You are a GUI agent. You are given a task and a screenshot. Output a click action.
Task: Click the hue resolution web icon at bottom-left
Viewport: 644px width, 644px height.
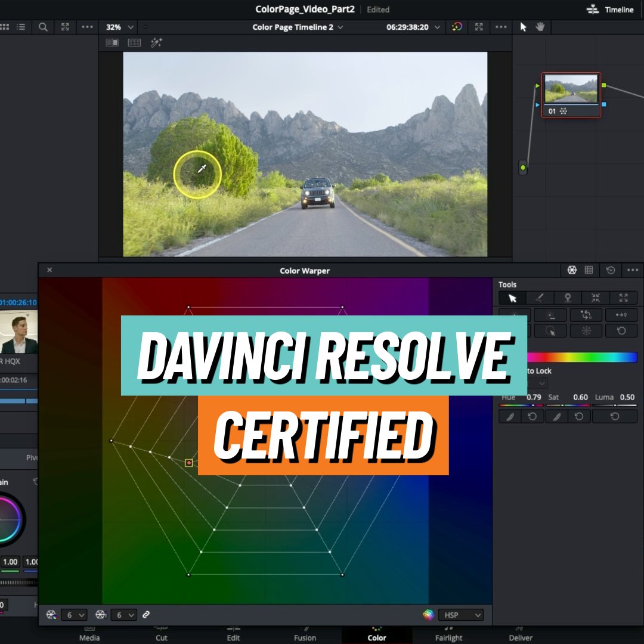(x=51, y=615)
